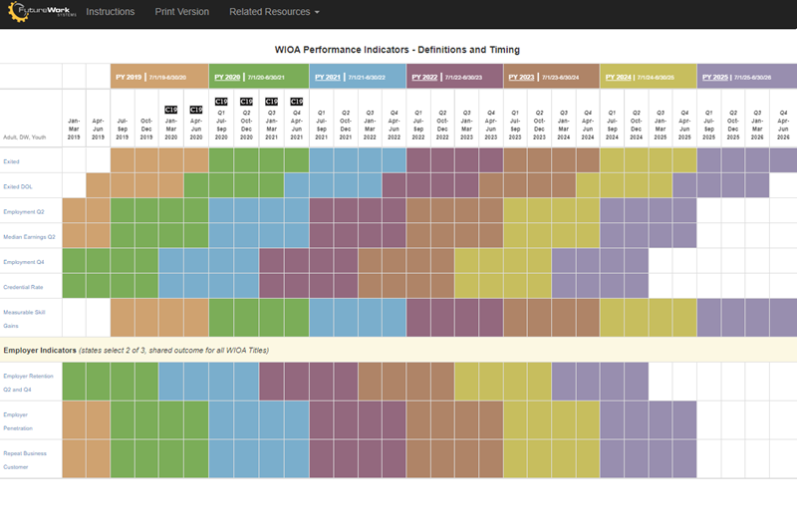The height and width of the screenshot is (532, 797).
Task: Open the Credential Rate indicator link
Action: [x=22, y=286]
